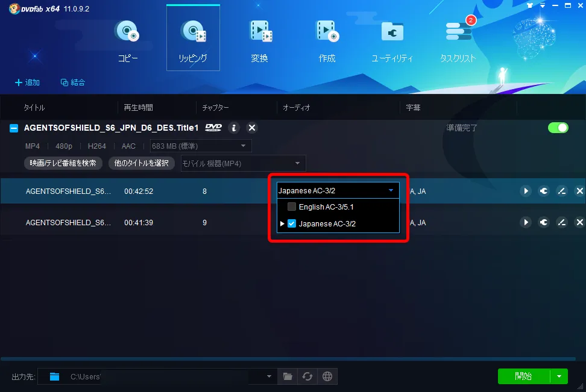Click 他のタイトルを選択 button

142,163
